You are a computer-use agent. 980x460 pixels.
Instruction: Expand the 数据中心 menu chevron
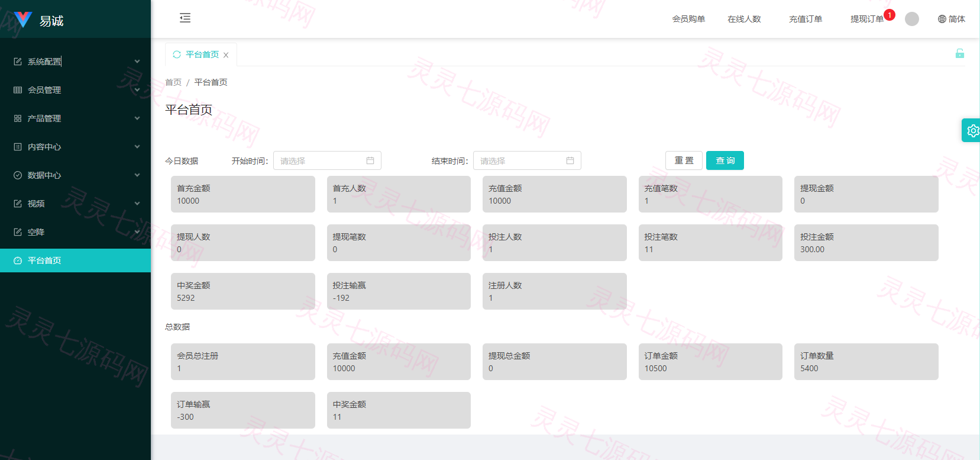[x=137, y=175]
